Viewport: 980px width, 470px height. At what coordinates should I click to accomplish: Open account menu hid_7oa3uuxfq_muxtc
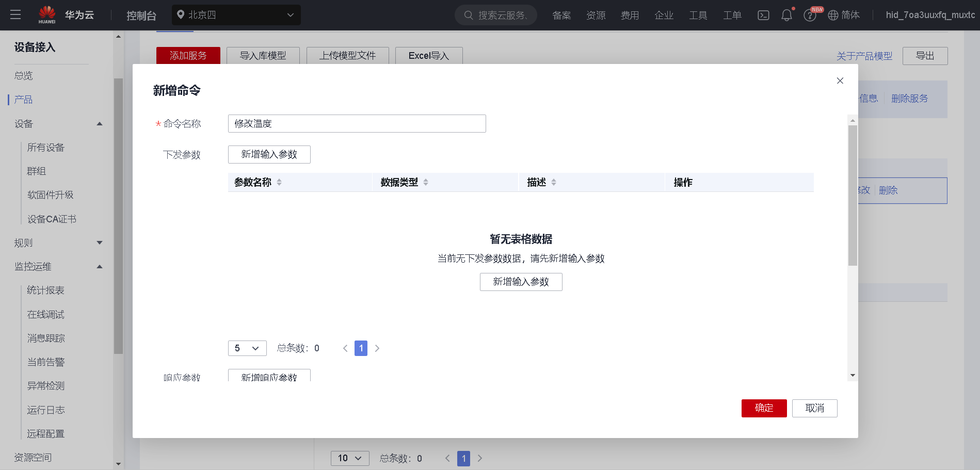(x=930, y=15)
